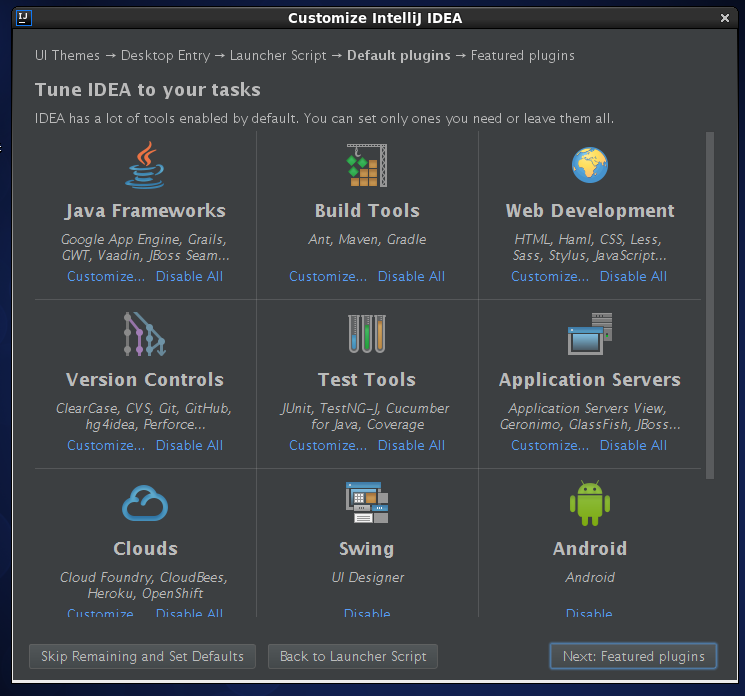Image resolution: width=745 pixels, height=696 pixels.
Task: Open Customize for Clouds plugins
Action: tap(100, 612)
